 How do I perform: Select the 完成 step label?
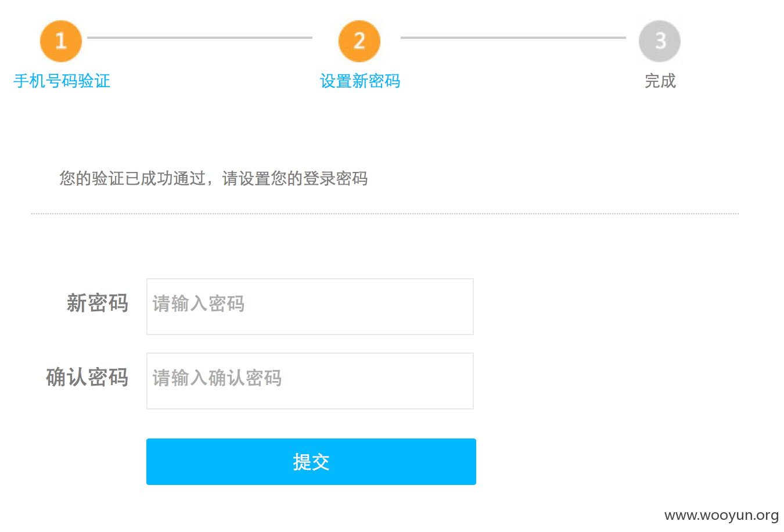point(660,81)
